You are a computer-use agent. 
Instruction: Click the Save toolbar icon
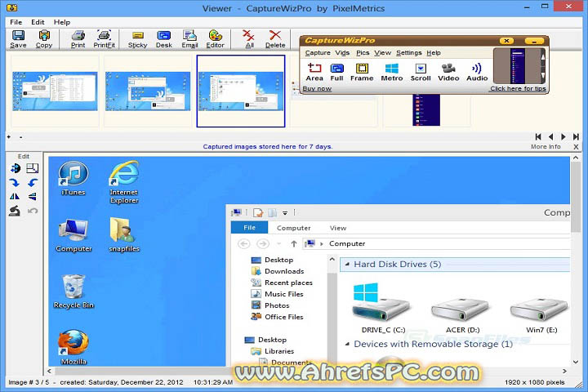click(18, 39)
